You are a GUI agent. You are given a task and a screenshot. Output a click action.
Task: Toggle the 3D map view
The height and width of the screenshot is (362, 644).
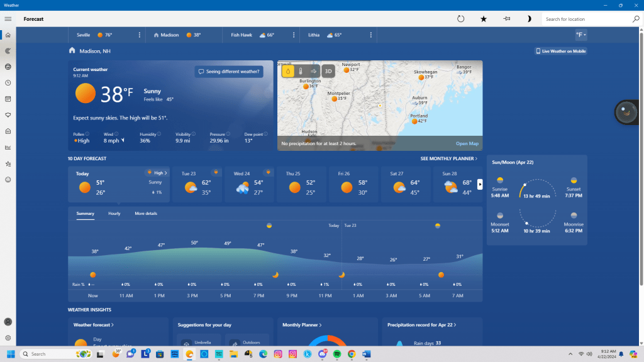[328, 71]
